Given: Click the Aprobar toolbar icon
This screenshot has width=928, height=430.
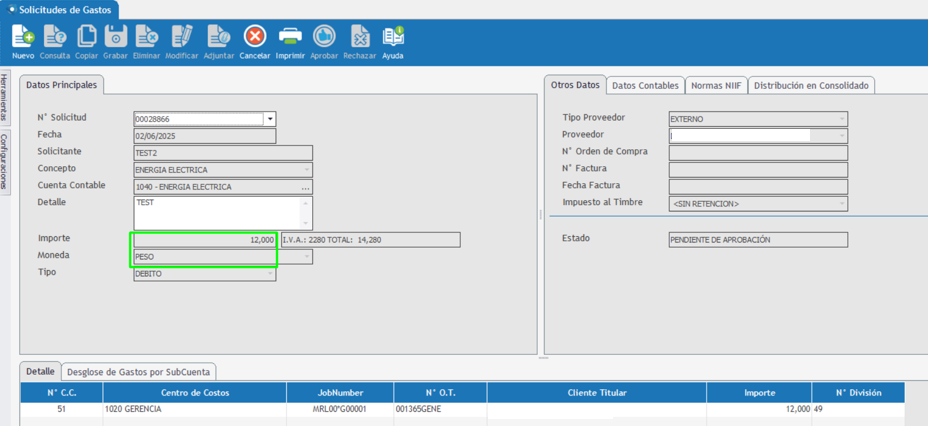Looking at the screenshot, I should [x=324, y=38].
